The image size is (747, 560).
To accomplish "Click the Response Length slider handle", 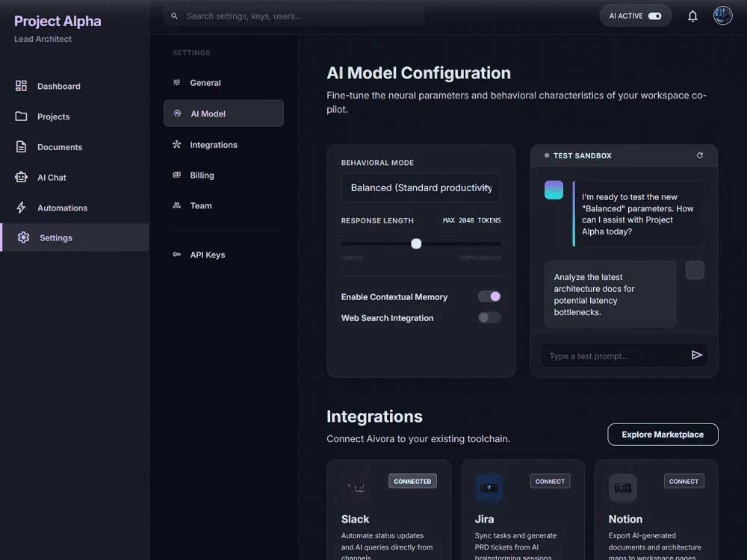I will tap(416, 243).
